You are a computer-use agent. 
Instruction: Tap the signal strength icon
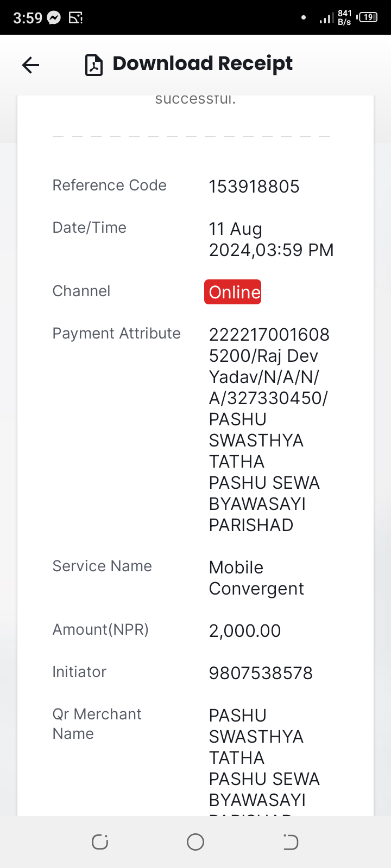click(326, 18)
